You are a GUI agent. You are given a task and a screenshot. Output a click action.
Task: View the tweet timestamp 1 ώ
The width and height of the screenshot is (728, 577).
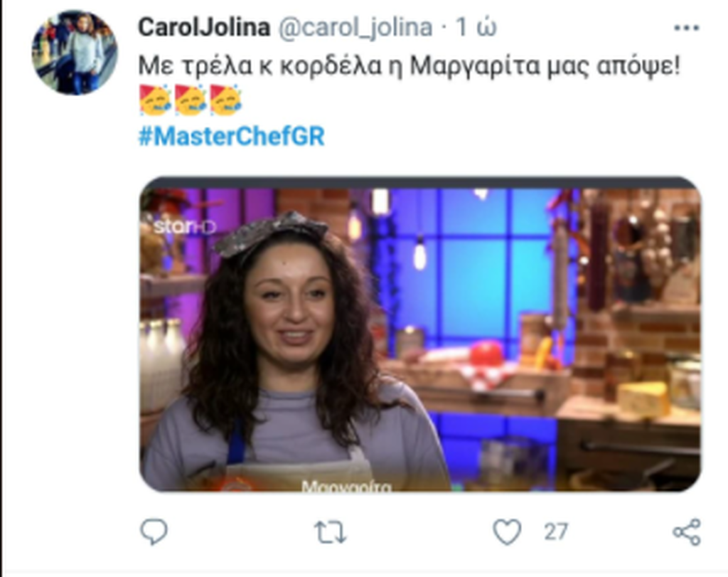(x=476, y=28)
